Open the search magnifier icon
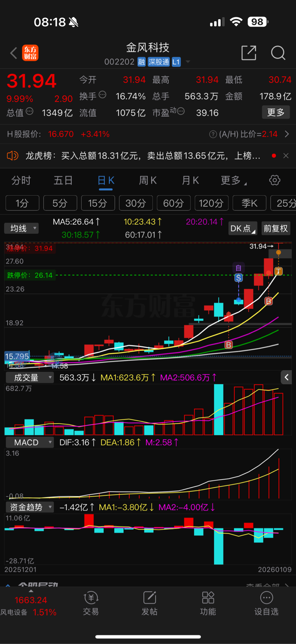The image size is (296, 644). (278, 53)
